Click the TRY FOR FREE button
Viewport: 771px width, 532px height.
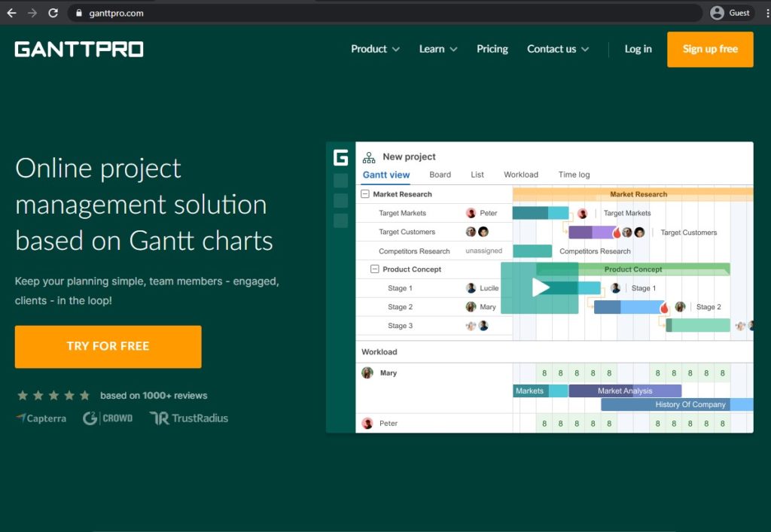(108, 346)
